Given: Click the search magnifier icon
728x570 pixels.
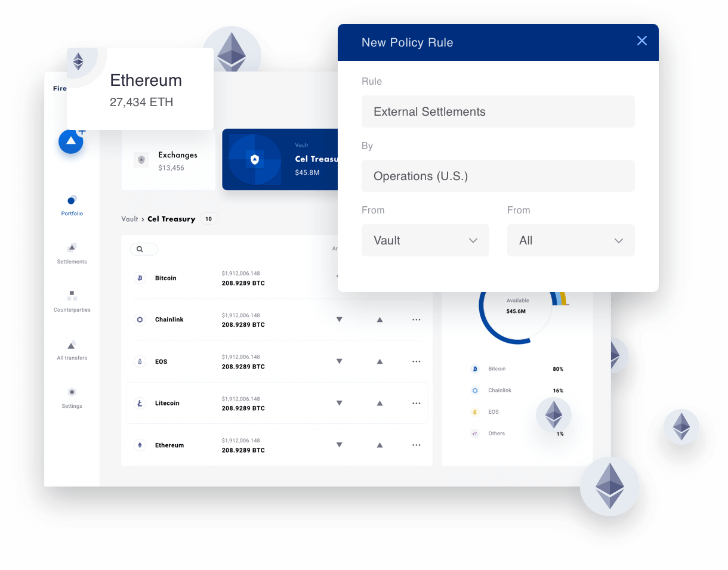Looking at the screenshot, I should (140, 249).
